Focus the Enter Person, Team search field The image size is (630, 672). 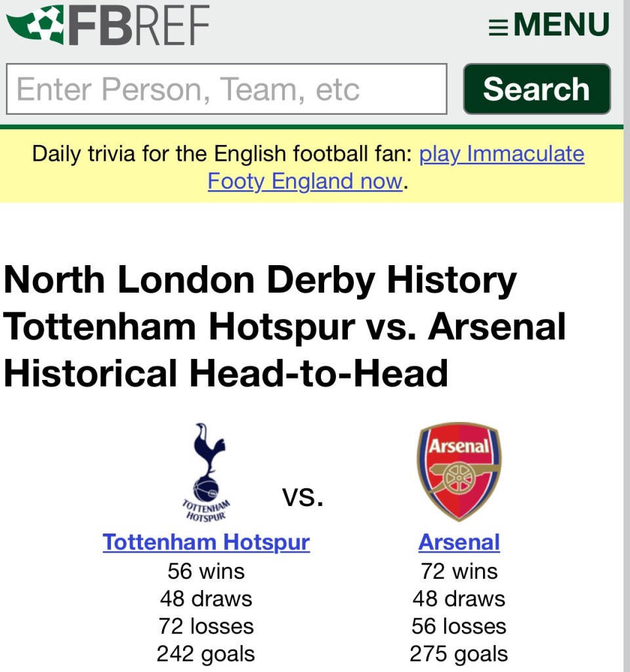[x=226, y=89]
